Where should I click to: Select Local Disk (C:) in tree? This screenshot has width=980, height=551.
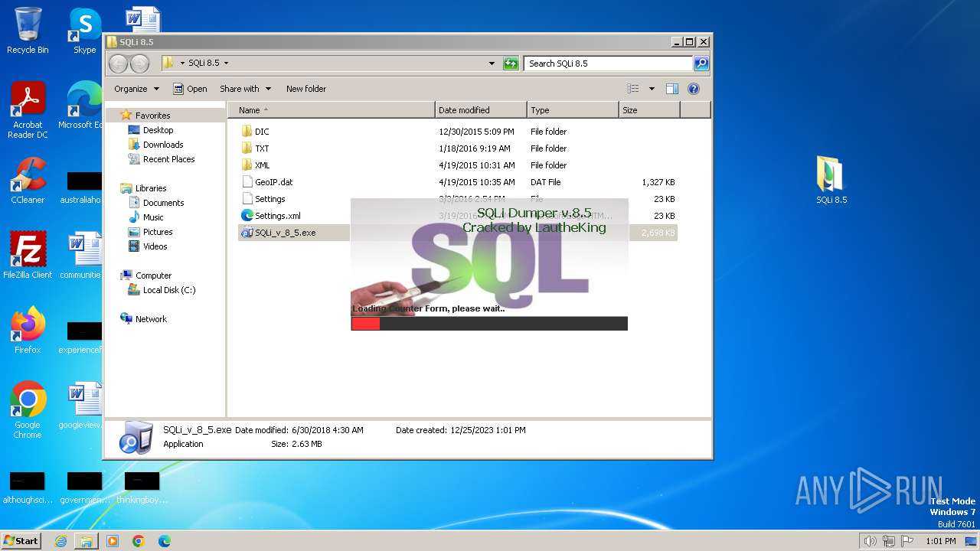169,290
